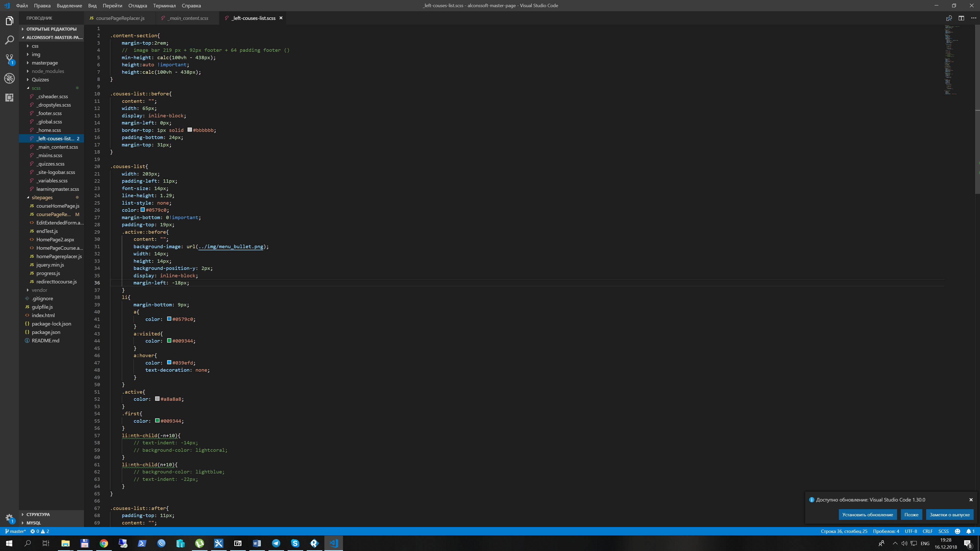The image size is (980, 551).
Task: Click the Позже button
Action: pos(911,515)
